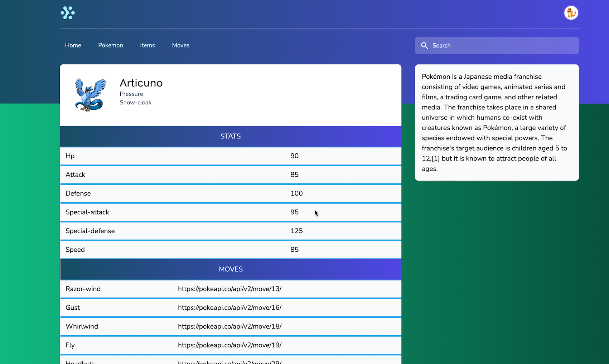Click the Razor-wind move name
The width and height of the screenshot is (609, 364).
pos(83,289)
